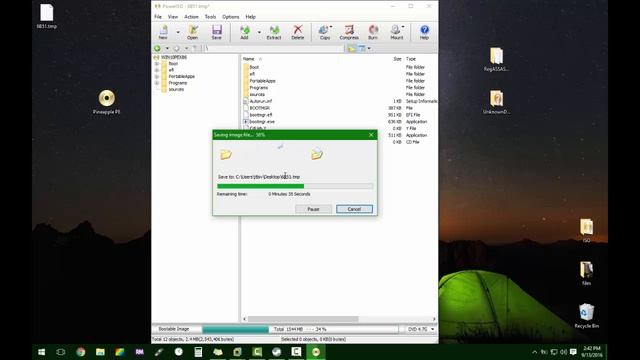Select Autorun.inf in file list
The width and height of the screenshot is (640, 360).
coord(260,101)
